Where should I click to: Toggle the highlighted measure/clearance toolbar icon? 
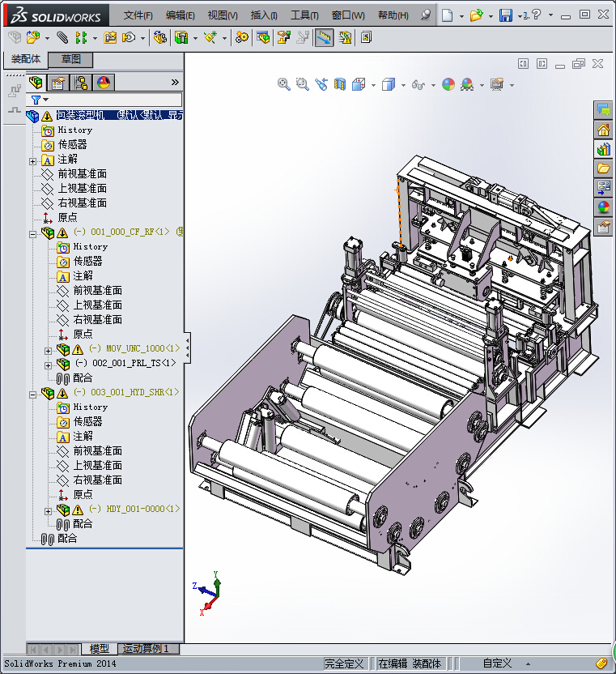(x=324, y=38)
